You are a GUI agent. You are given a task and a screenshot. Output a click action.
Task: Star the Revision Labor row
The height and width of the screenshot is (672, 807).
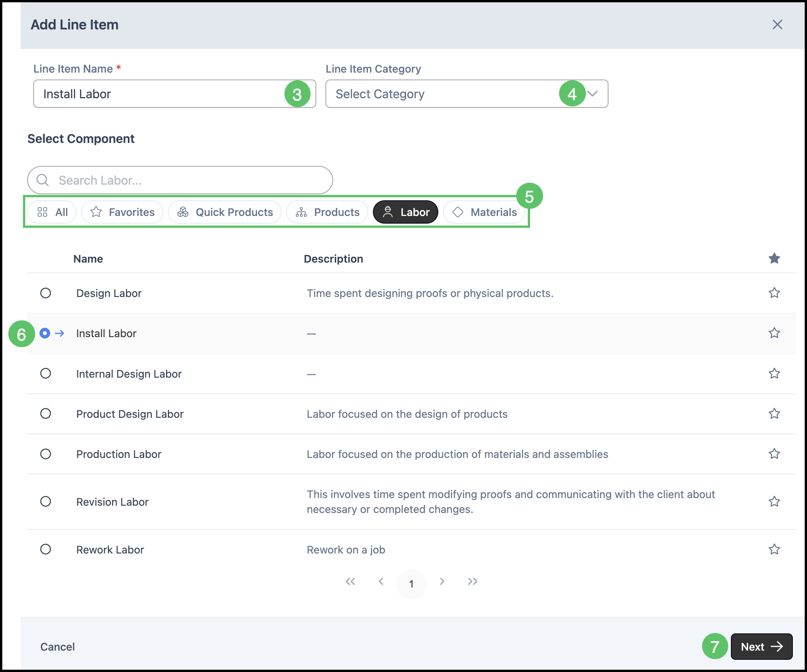pos(774,502)
